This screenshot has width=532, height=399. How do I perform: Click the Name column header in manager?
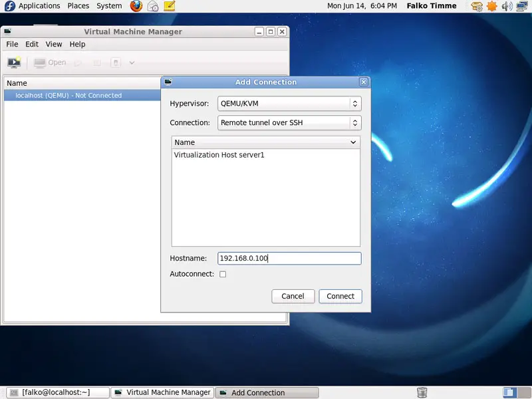pos(82,83)
